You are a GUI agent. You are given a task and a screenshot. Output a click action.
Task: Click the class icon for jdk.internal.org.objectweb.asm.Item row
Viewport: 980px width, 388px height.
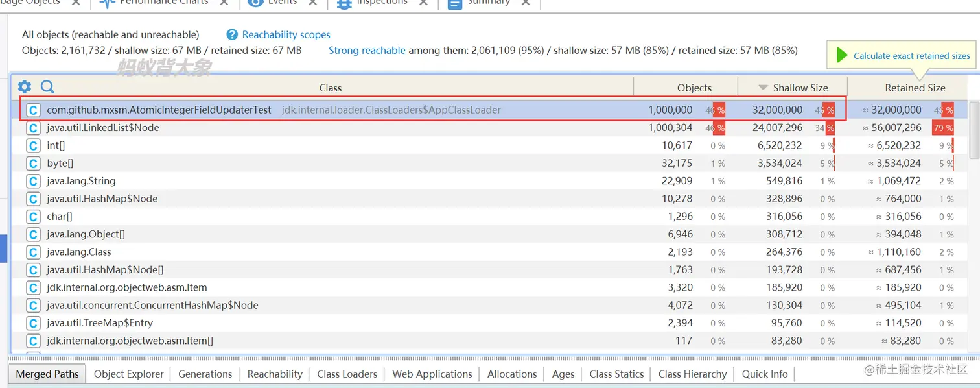pyautogui.click(x=33, y=287)
